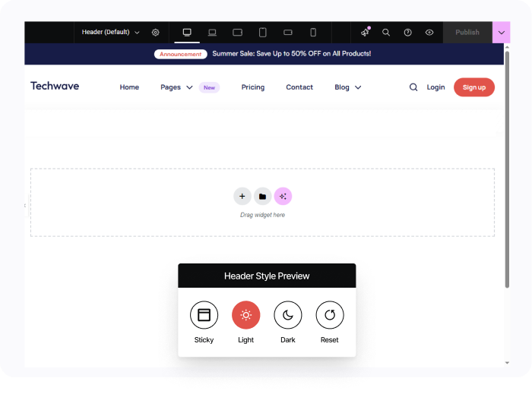Enable Sticky header style preview
This screenshot has width=532, height=394.
(204, 314)
